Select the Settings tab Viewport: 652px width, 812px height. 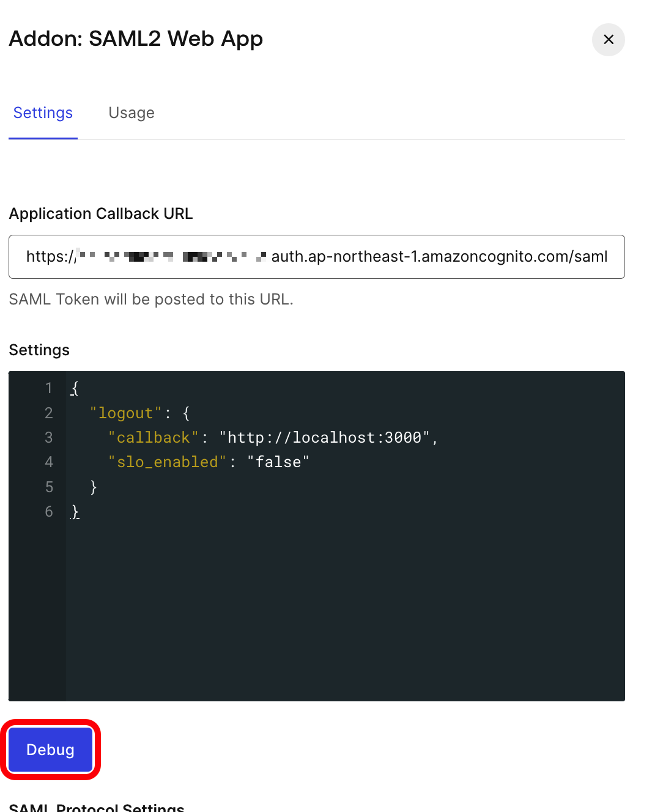pyautogui.click(x=43, y=113)
